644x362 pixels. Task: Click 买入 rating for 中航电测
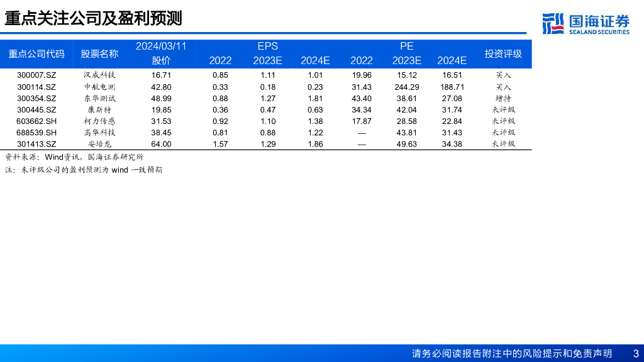tap(503, 87)
